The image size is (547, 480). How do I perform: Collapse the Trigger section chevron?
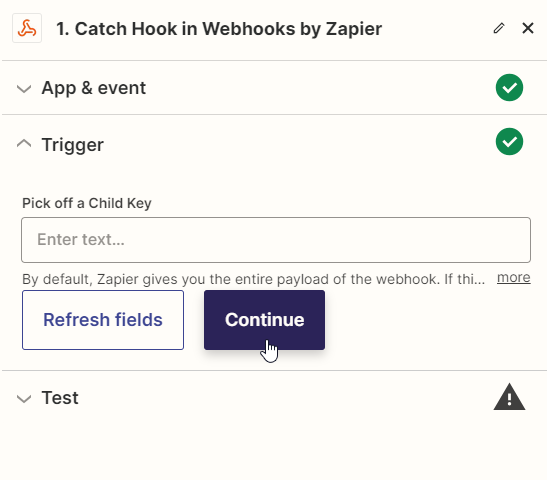(x=24, y=143)
